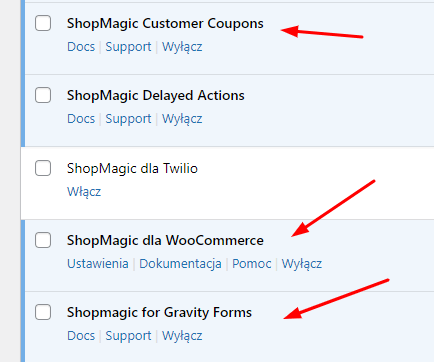Deactivate Delayed Actions via Wyłącz
Screen dimensions: 434x362
tap(182, 119)
